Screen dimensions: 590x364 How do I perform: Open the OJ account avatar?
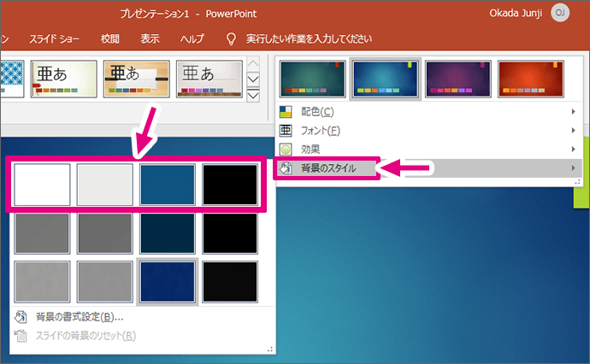[x=560, y=13]
